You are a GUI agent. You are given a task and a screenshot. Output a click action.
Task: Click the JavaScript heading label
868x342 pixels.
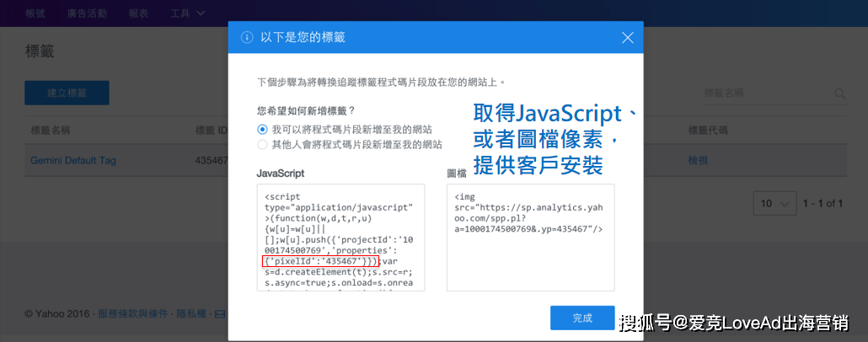281,174
